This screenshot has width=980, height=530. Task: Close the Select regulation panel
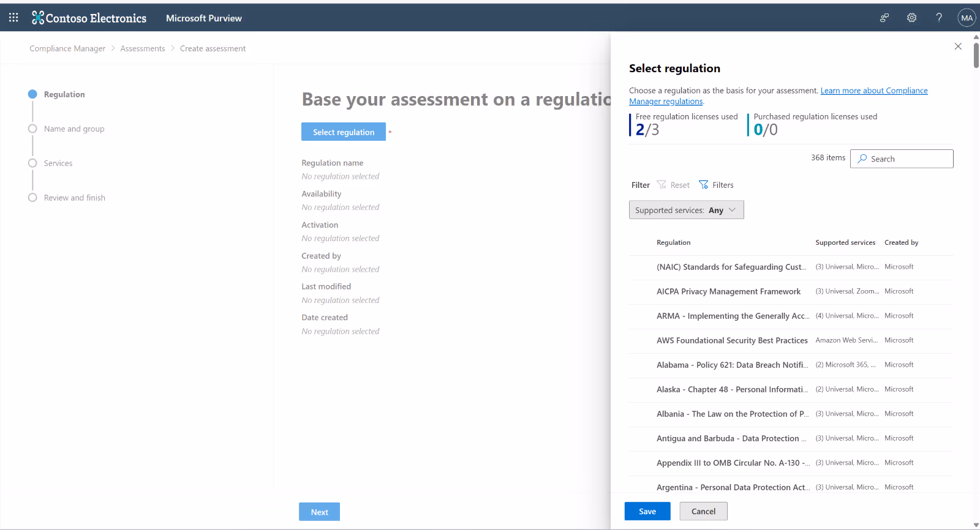pos(958,47)
